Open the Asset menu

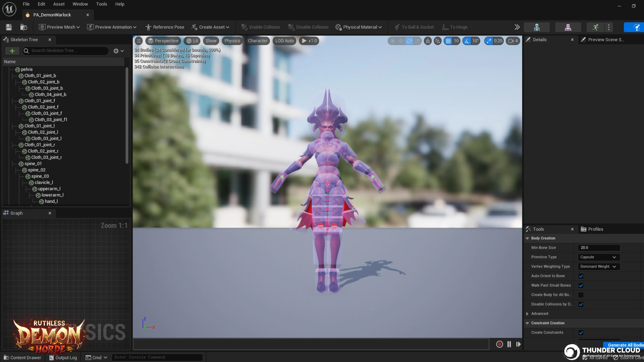click(x=59, y=4)
